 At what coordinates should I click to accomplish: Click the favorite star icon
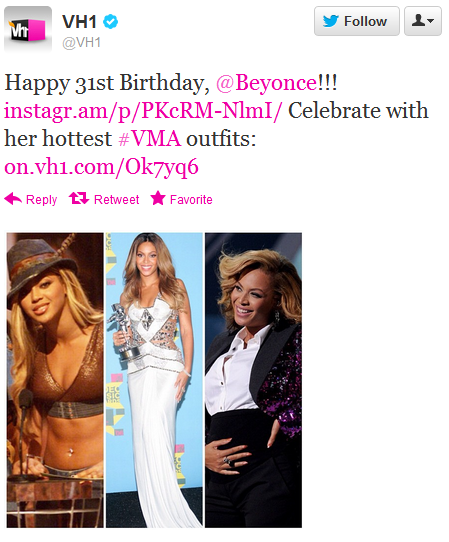158,198
